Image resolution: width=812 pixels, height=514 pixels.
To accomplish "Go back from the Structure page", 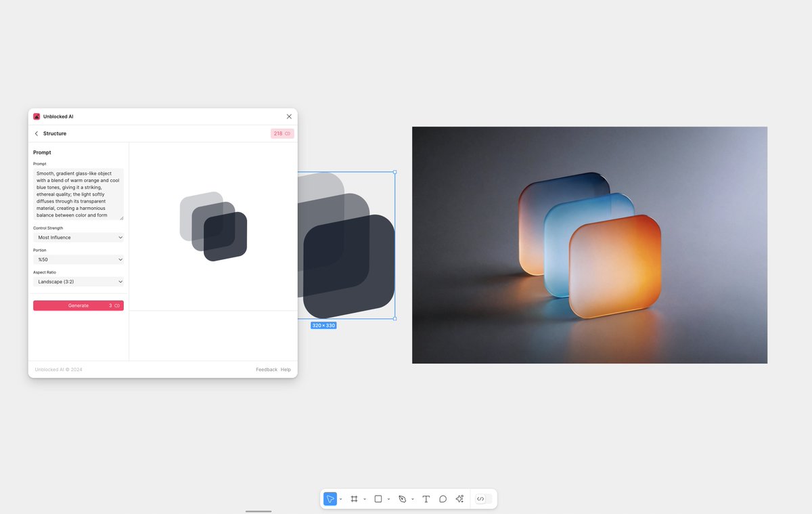I will tap(37, 134).
